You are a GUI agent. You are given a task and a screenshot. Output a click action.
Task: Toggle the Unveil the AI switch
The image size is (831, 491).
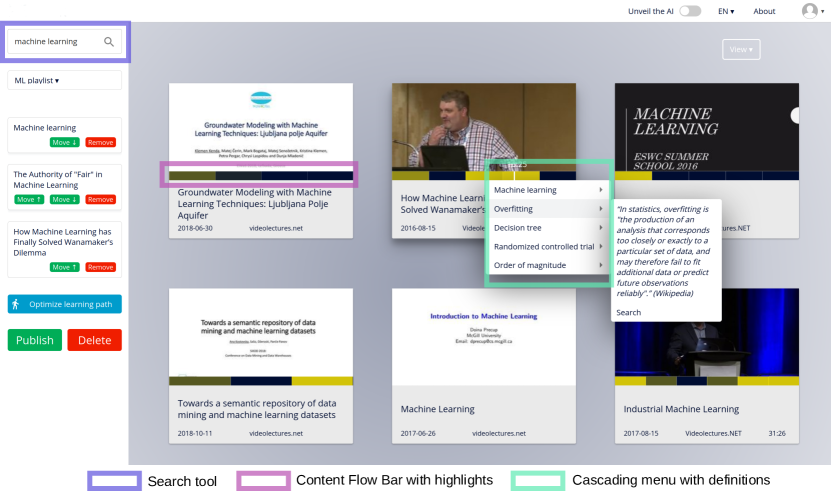point(689,11)
